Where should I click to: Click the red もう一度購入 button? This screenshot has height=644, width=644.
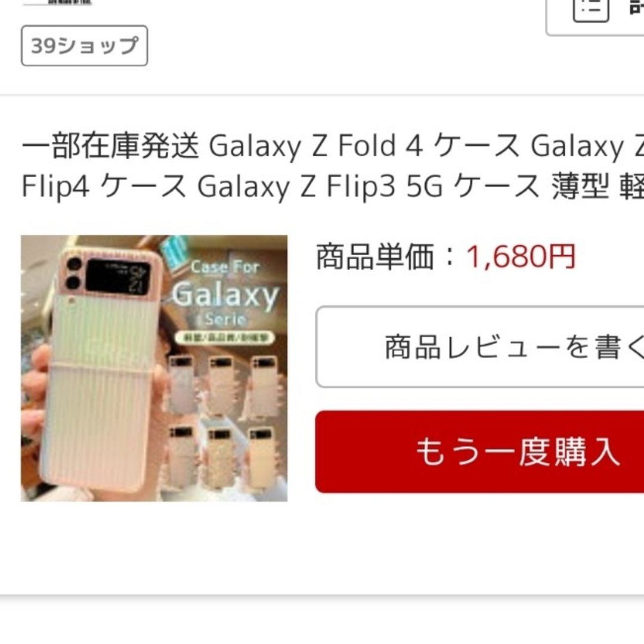point(479,452)
